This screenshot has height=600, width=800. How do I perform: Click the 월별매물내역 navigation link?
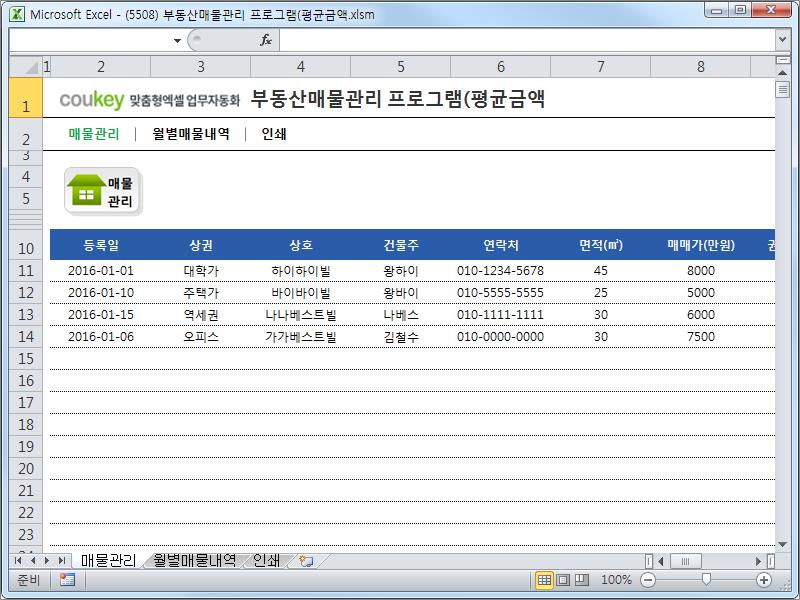(191, 134)
